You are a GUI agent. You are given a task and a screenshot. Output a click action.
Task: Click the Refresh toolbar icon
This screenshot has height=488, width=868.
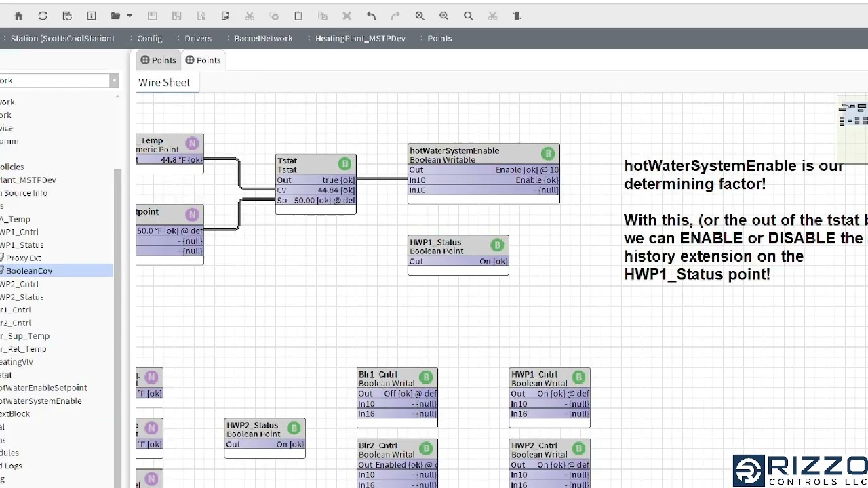click(x=43, y=16)
